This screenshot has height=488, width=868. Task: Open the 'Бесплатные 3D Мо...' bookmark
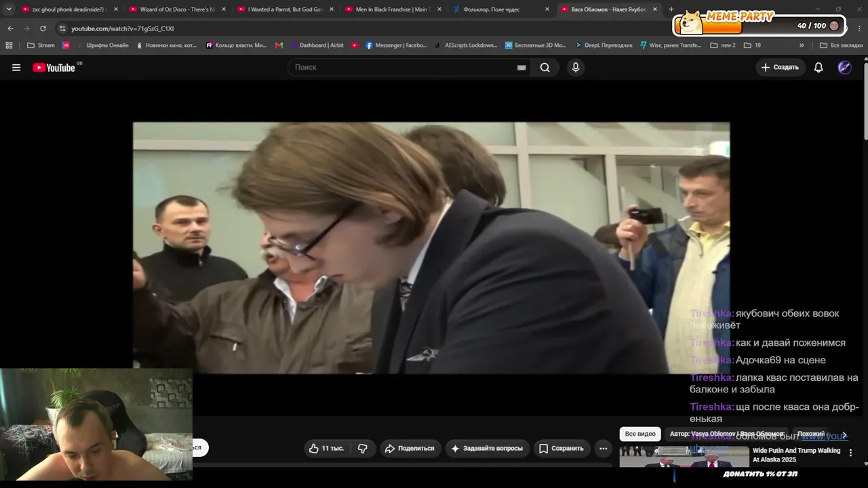(536, 45)
